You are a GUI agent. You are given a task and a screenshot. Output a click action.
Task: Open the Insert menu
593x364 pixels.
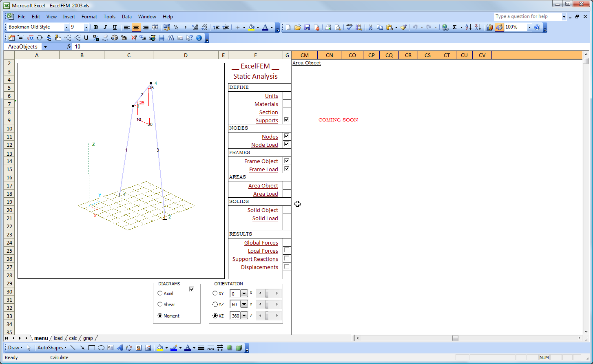[69, 17]
